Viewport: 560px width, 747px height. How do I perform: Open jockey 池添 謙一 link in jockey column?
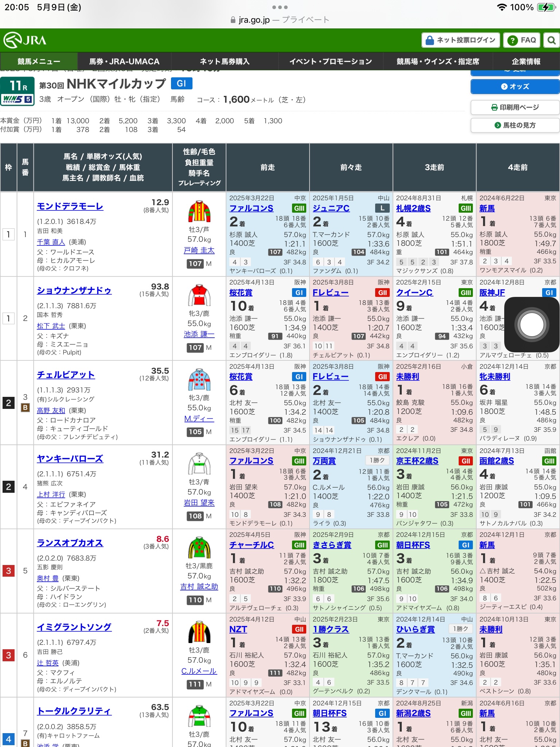[199, 334]
